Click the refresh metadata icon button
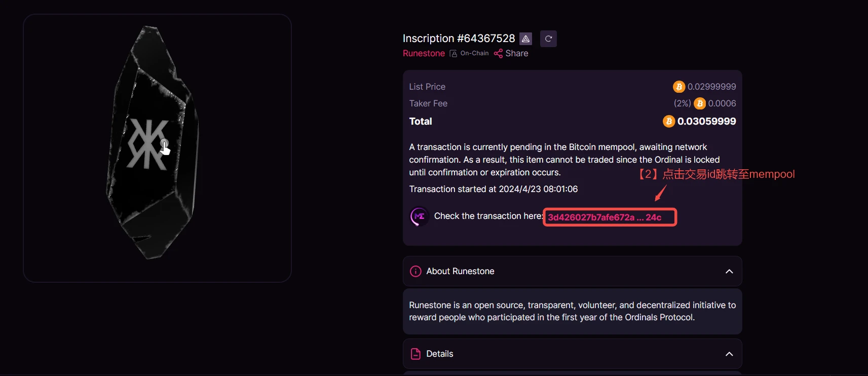The height and width of the screenshot is (376, 868). (x=548, y=39)
